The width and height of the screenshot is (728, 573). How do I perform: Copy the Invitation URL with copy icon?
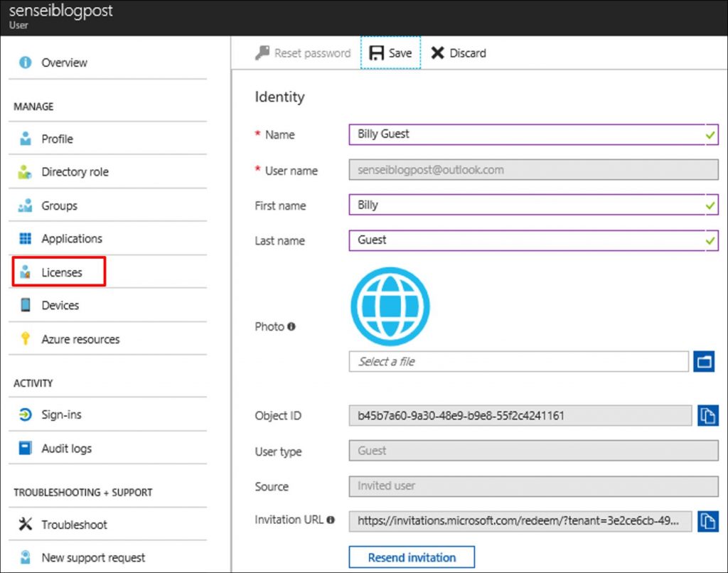707,521
